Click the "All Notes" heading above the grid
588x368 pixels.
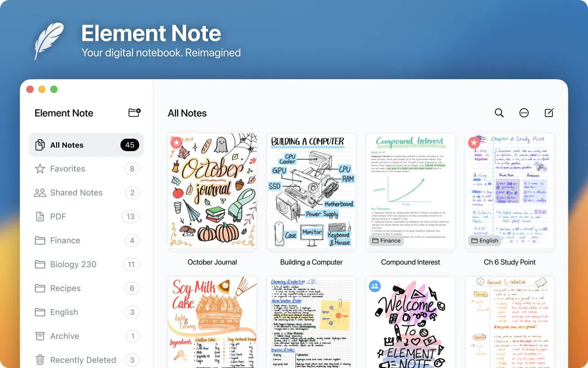[187, 113]
